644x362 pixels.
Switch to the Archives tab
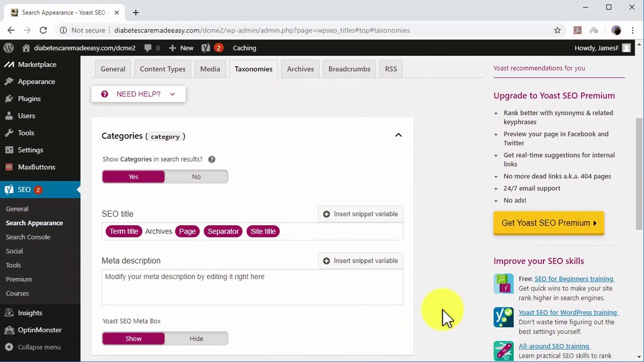(300, 69)
